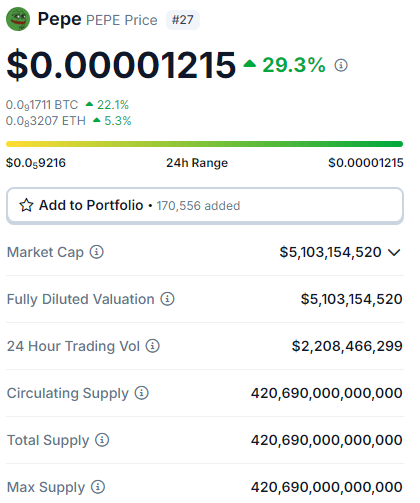Click the main price $0.00001215

click(123, 66)
